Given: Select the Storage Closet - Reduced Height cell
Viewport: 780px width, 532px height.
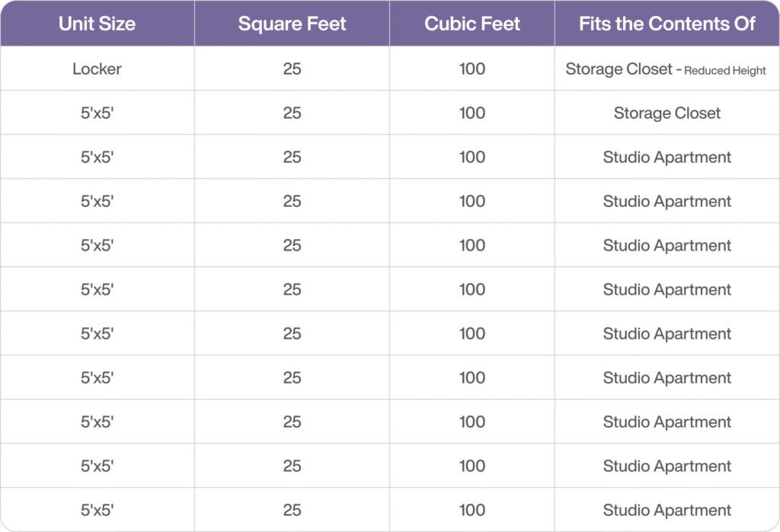Looking at the screenshot, I should point(666,69).
